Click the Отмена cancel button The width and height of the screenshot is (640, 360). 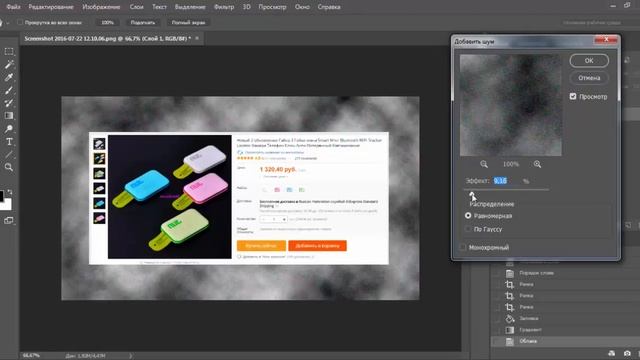click(589, 78)
